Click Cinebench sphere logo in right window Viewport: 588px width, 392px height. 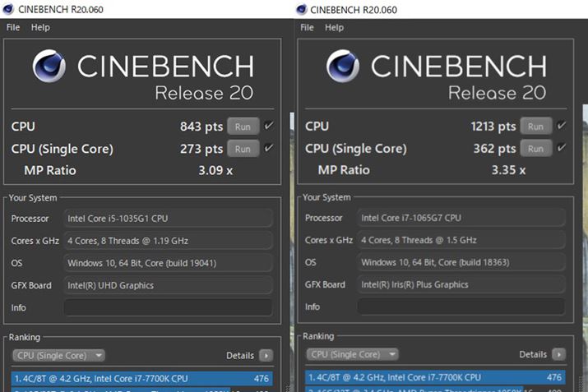tap(343, 66)
